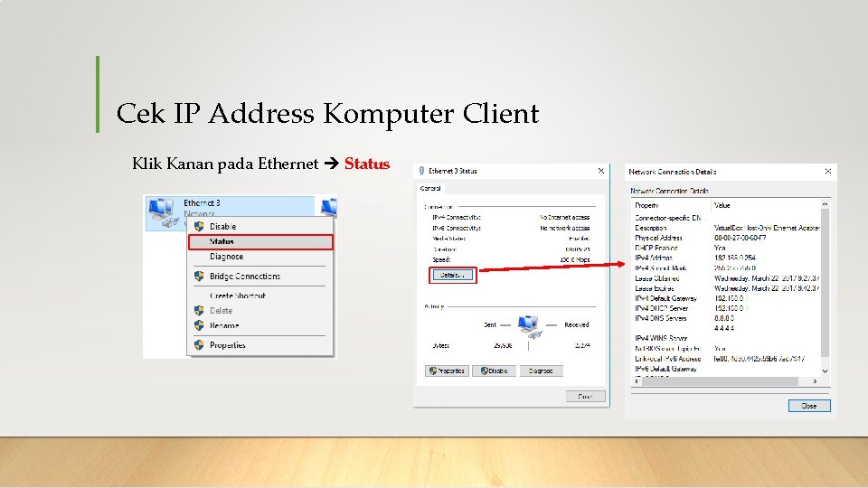Choose Rename from the context menu
Image resolution: width=868 pixels, height=488 pixels.
pyautogui.click(x=224, y=325)
